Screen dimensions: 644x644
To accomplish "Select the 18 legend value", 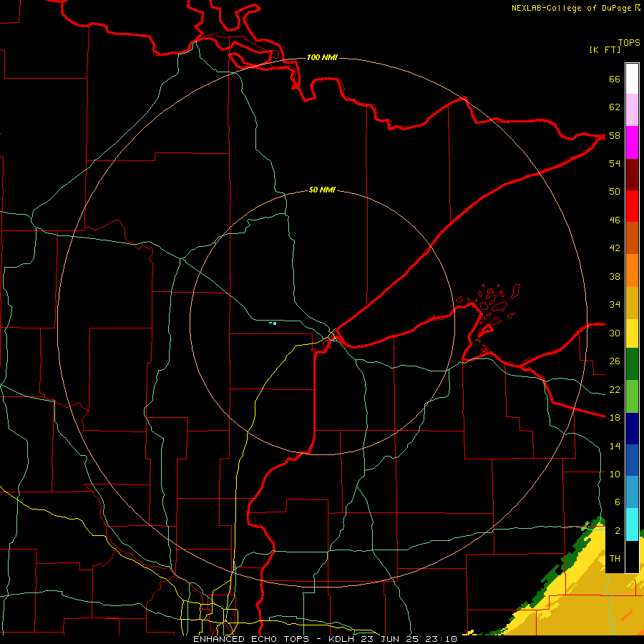I will click(x=615, y=418).
